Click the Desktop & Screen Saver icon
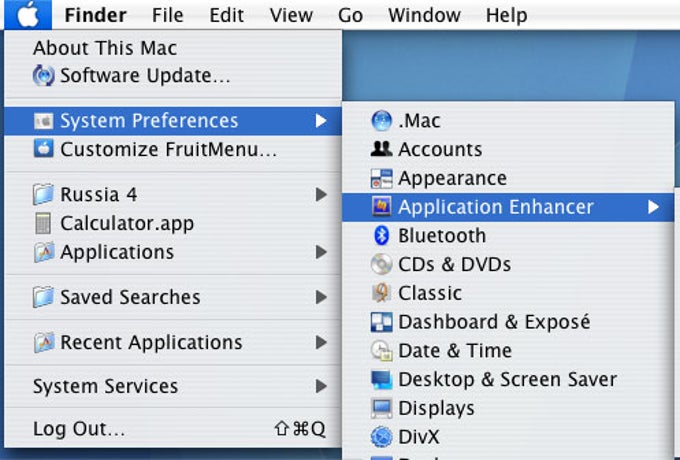680x460 pixels. pos(382,379)
